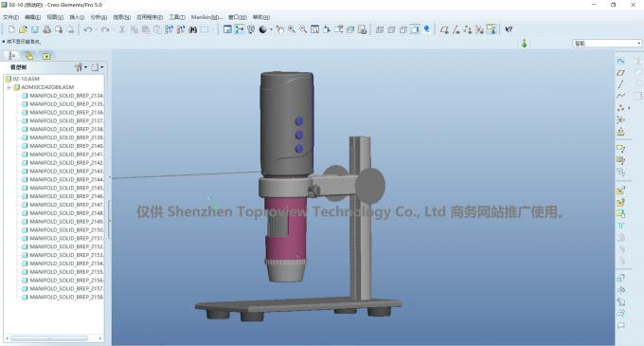The width and height of the screenshot is (644, 346).
Task: Click the Print icon in toolbar
Action: [x=46, y=29]
